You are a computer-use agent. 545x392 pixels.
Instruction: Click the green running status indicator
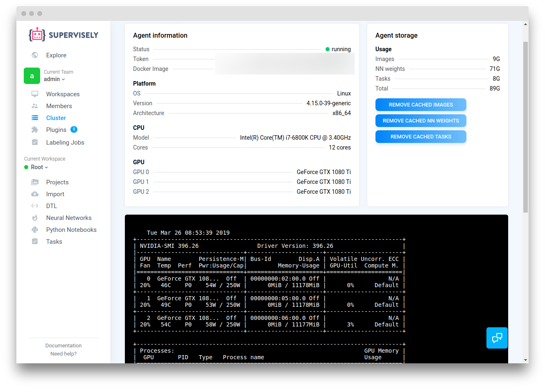pyautogui.click(x=328, y=49)
